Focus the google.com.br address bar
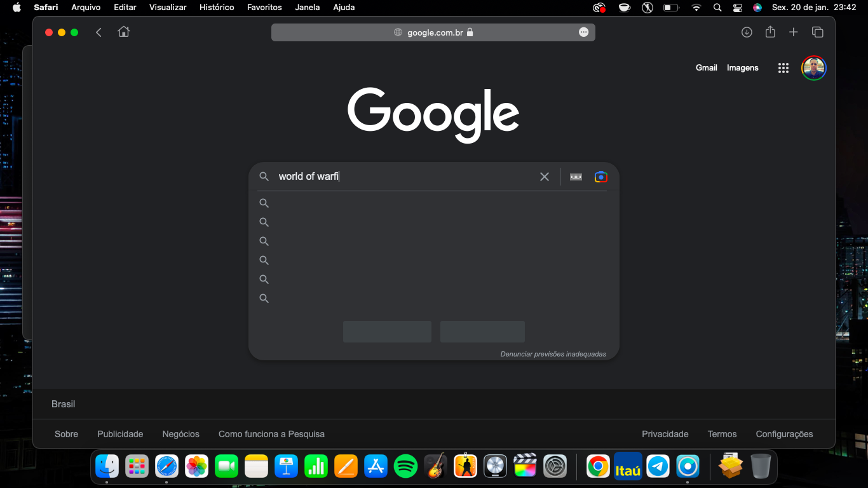Screen dimensions: 868x488 [433, 32]
